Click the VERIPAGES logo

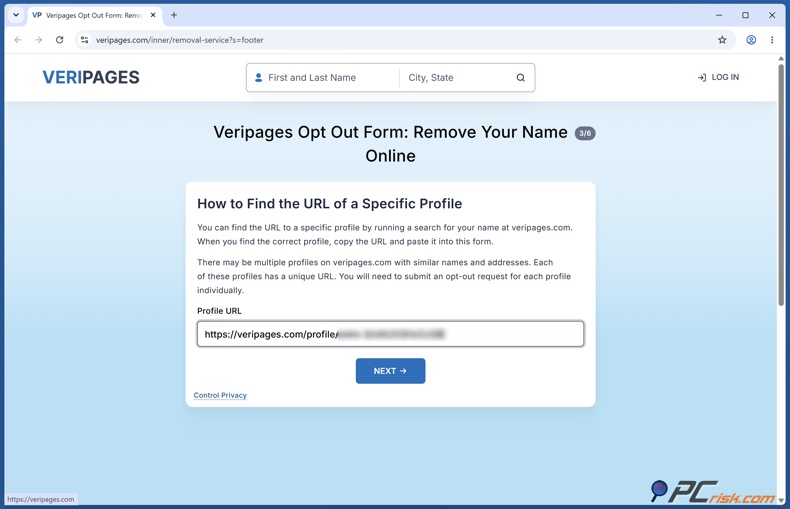[x=91, y=77]
